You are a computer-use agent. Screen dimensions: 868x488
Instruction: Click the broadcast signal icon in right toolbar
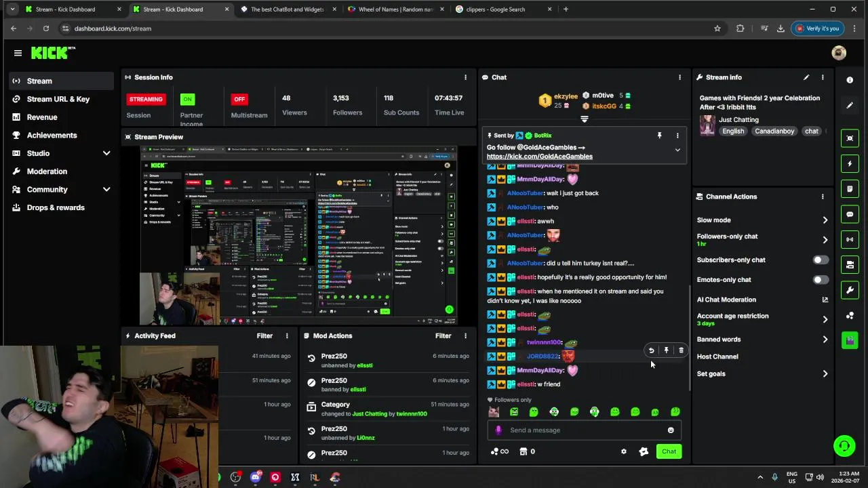850,239
